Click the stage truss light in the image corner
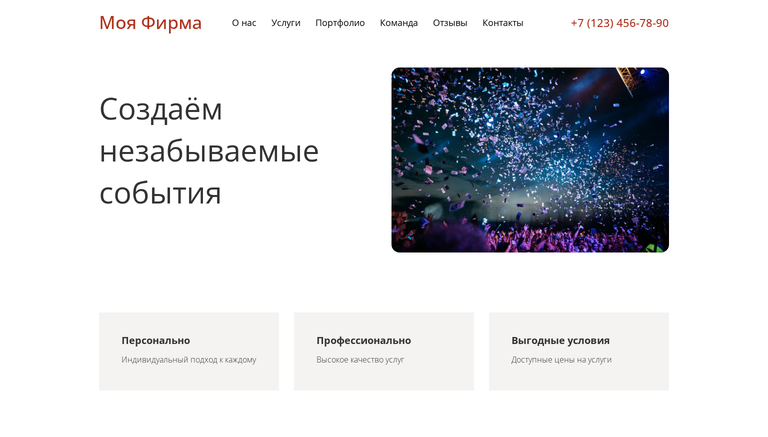This screenshot has height=437, width=768. pyautogui.click(x=632, y=76)
